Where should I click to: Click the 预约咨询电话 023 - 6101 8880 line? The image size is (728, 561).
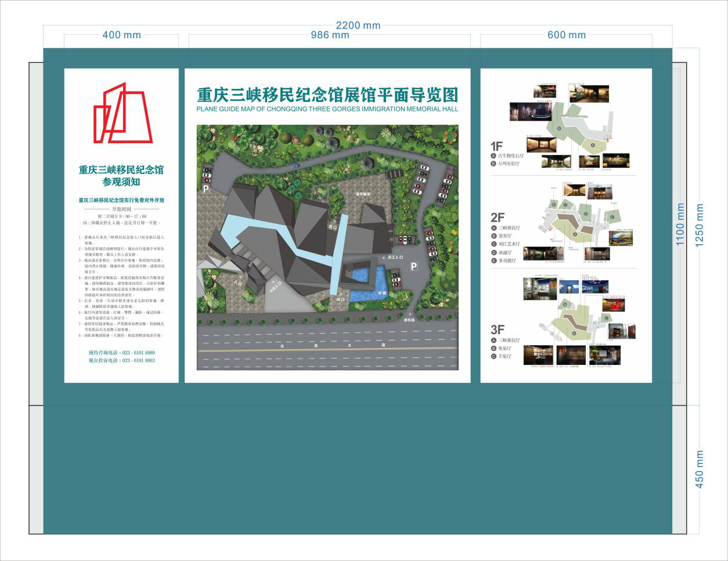(x=121, y=353)
